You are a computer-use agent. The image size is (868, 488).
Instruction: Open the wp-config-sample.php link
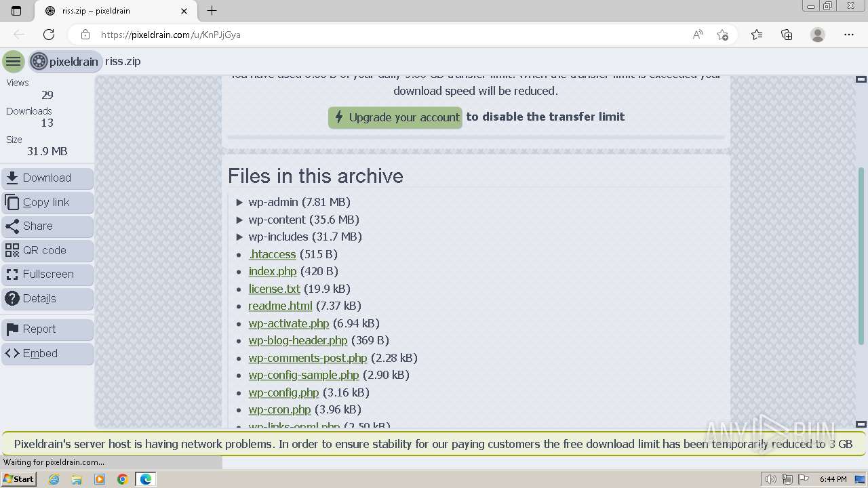point(304,375)
